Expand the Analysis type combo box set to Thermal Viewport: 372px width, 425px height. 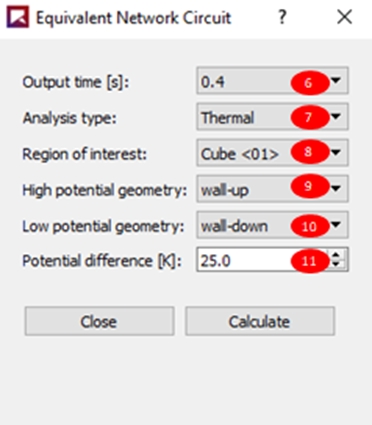[272, 117]
